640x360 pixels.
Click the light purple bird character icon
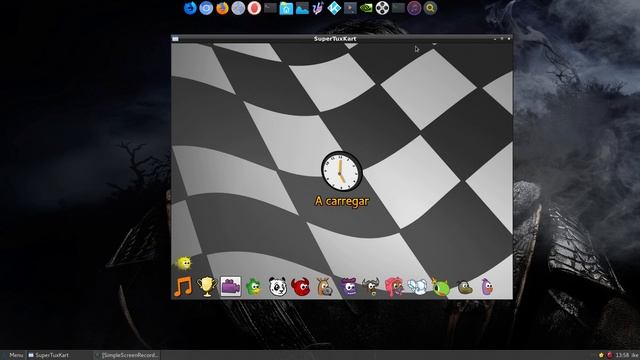[487, 287]
